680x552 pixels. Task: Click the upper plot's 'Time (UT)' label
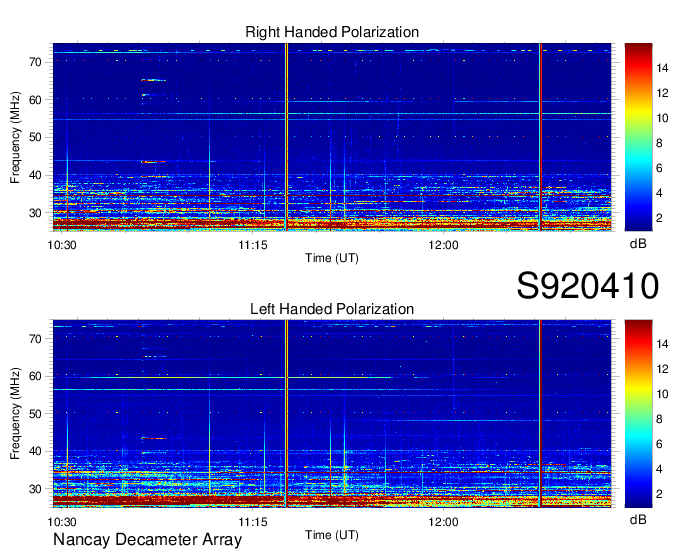[332, 258]
